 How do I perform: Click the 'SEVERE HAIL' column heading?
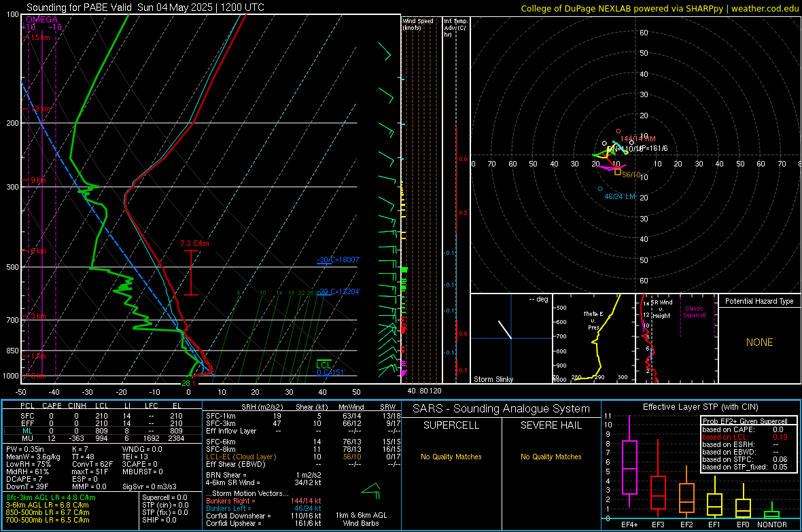click(551, 425)
